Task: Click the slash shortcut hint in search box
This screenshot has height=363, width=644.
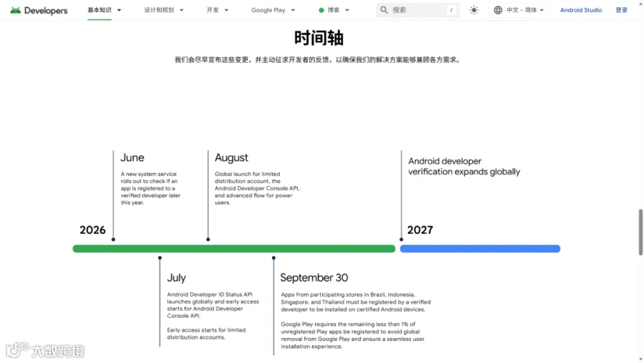Action: [452, 10]
